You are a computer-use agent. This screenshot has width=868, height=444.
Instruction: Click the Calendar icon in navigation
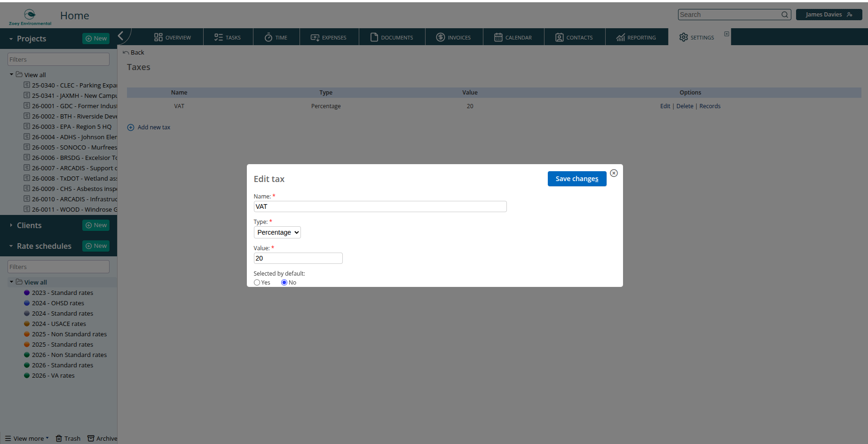(498, 37)
